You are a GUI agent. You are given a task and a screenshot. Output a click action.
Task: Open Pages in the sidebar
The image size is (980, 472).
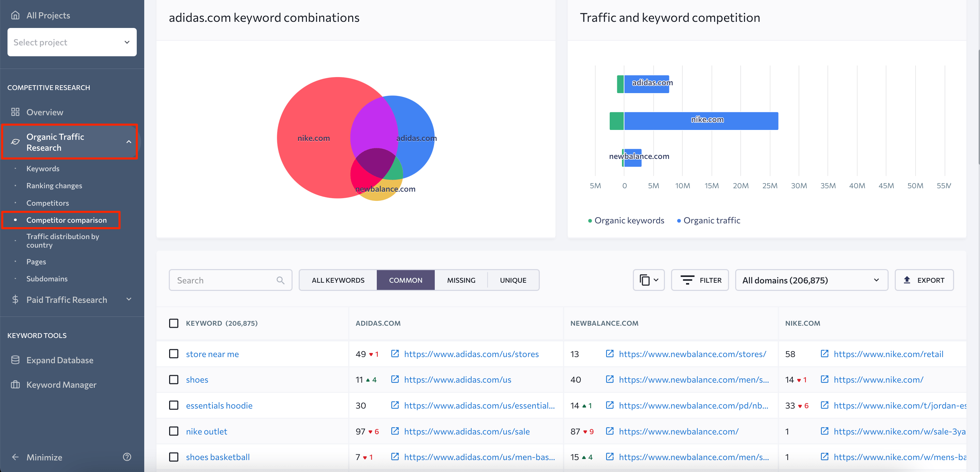[36, 262]
